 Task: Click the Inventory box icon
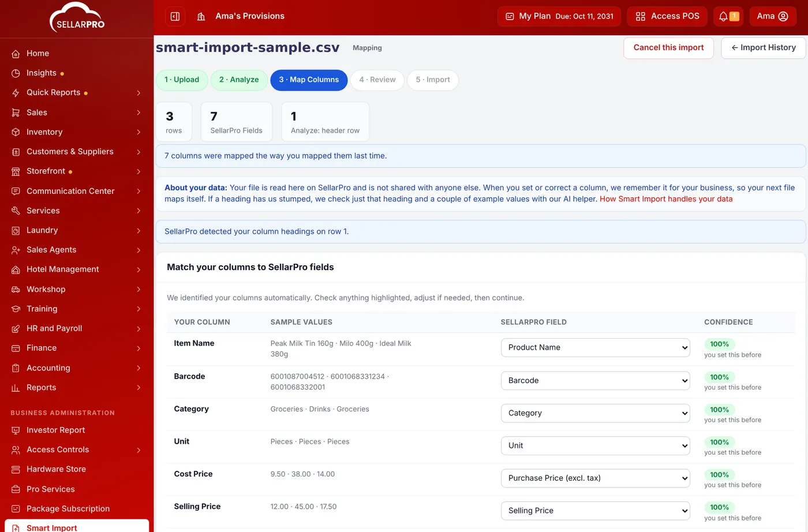(16, 132)
